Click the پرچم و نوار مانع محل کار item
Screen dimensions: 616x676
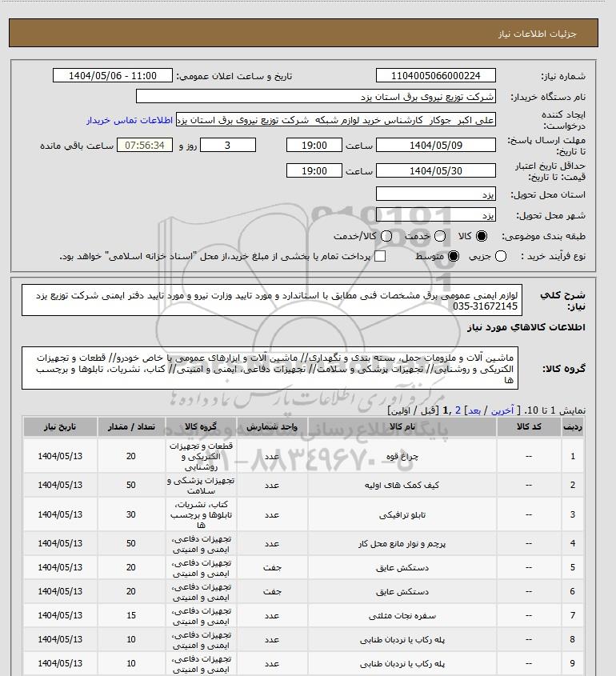(x=402, y=544)
